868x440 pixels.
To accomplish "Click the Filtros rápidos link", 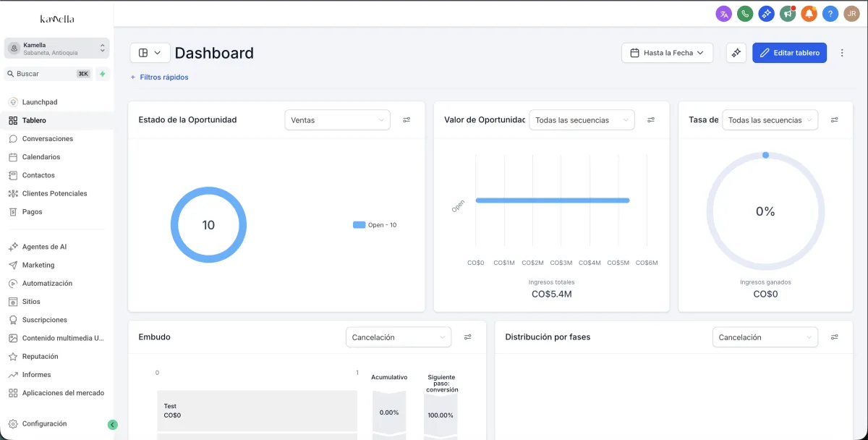I will click(x=159, y=77).
